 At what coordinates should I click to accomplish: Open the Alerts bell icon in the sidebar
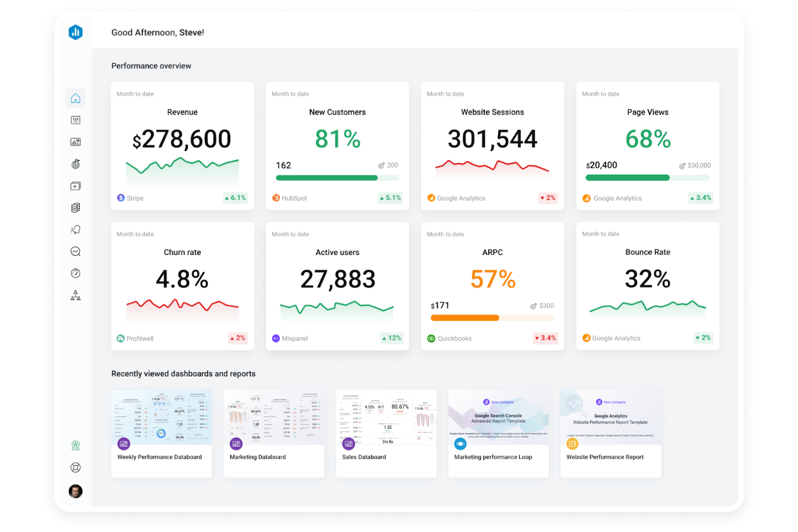pyautogui.click(x=75, y=230)
